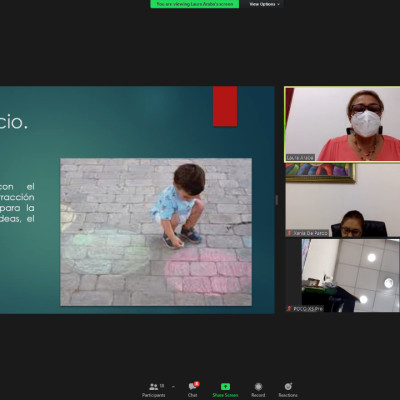This screenshot has width=400, height=400.
Task: Click the muted mic icon on POCO X3 tile
Action: point(289,309)
